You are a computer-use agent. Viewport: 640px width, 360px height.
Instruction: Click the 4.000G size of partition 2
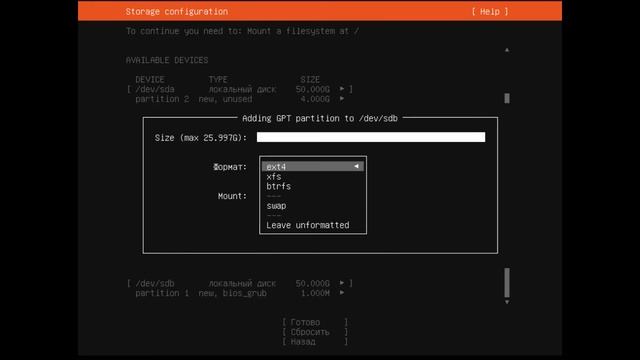[x=315, y=99]
